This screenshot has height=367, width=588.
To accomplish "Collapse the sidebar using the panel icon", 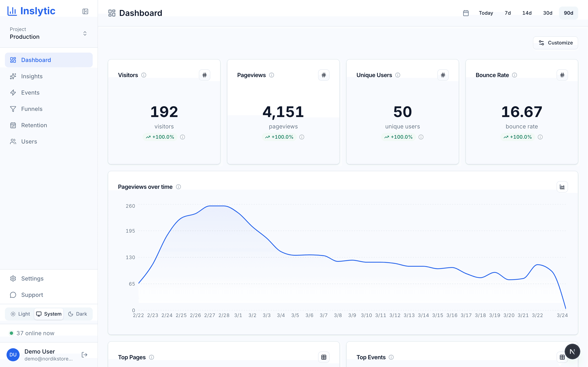I will click(85, 11).
